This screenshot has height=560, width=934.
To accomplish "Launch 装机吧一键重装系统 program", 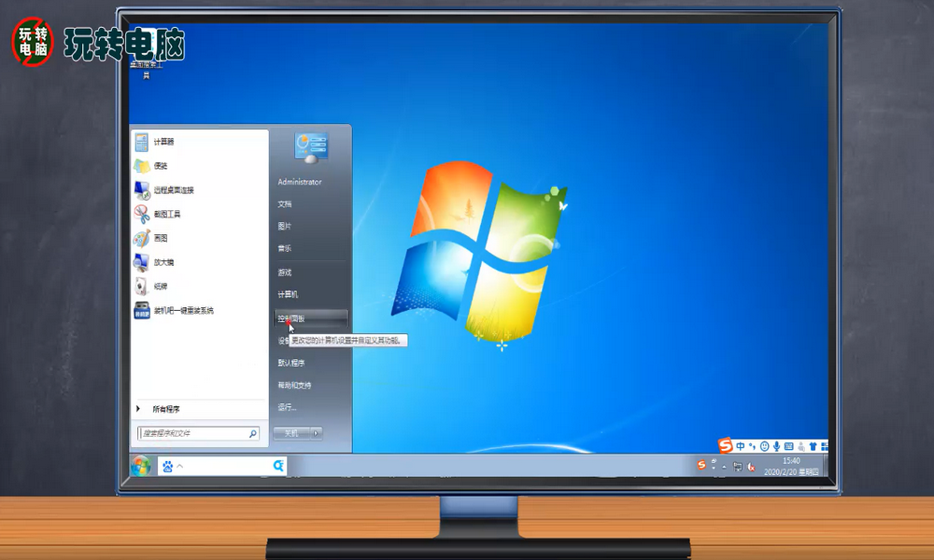I will (199, 311).
